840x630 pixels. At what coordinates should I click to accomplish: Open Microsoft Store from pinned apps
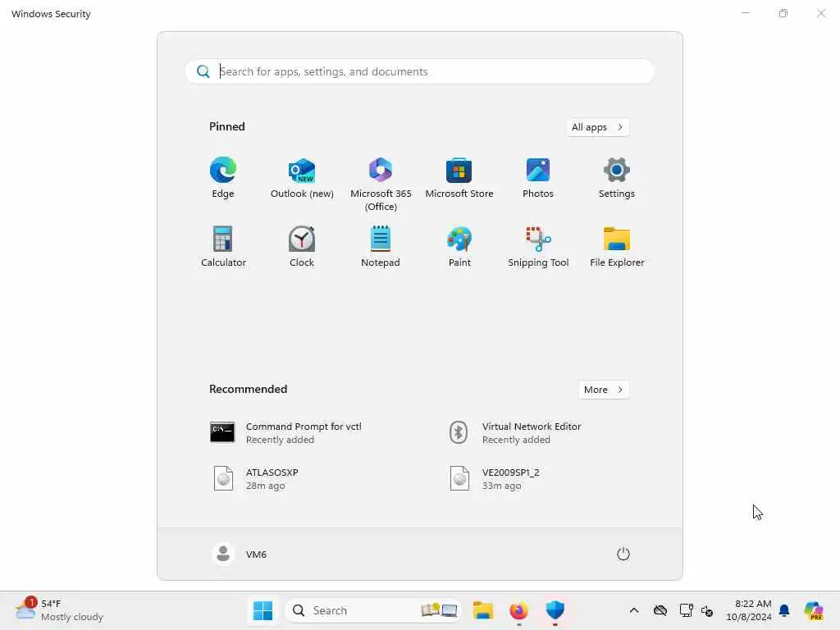point(459,178)
